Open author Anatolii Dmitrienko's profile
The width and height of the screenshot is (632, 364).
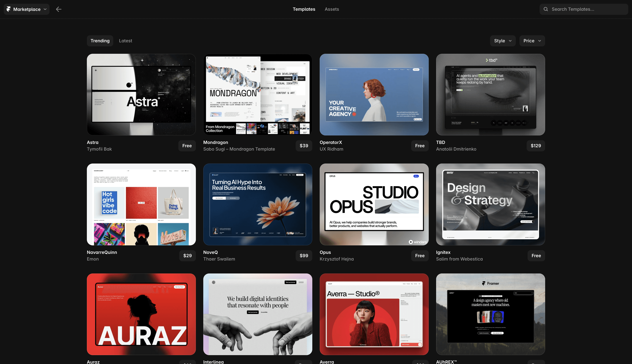(456, 149)
